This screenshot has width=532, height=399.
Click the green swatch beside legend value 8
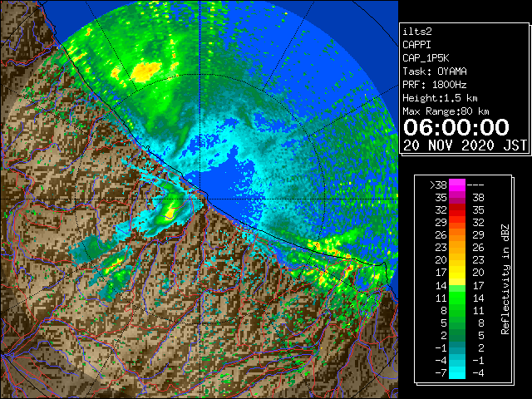click(x=457, y=310)
